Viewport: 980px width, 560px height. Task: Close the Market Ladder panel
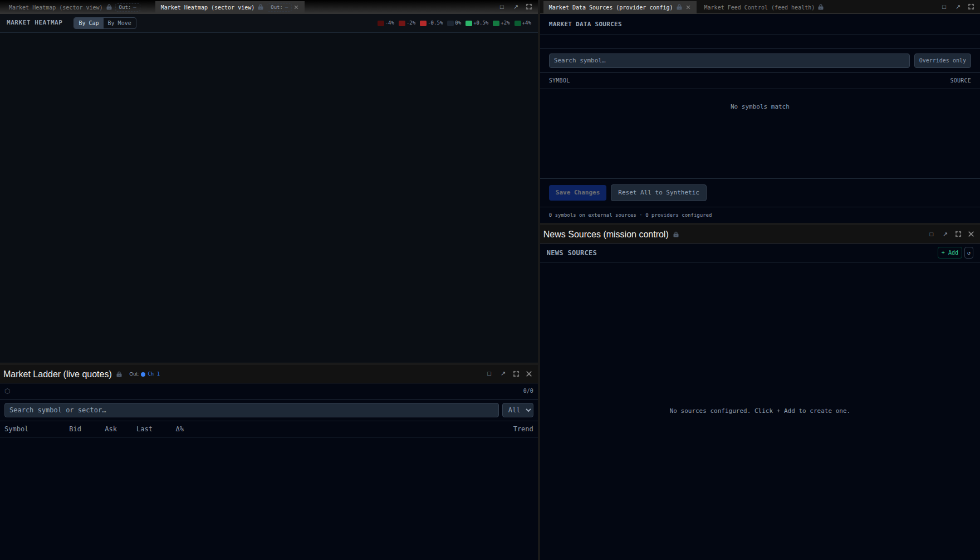click(529, 374)
